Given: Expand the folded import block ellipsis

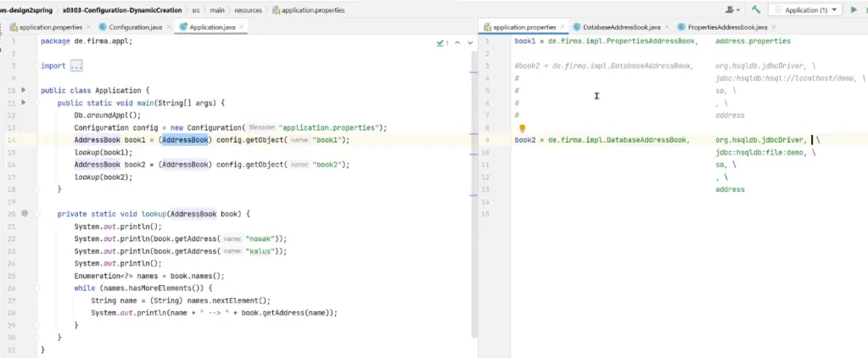Looking at the screenshot, I should tap(76, 66).
